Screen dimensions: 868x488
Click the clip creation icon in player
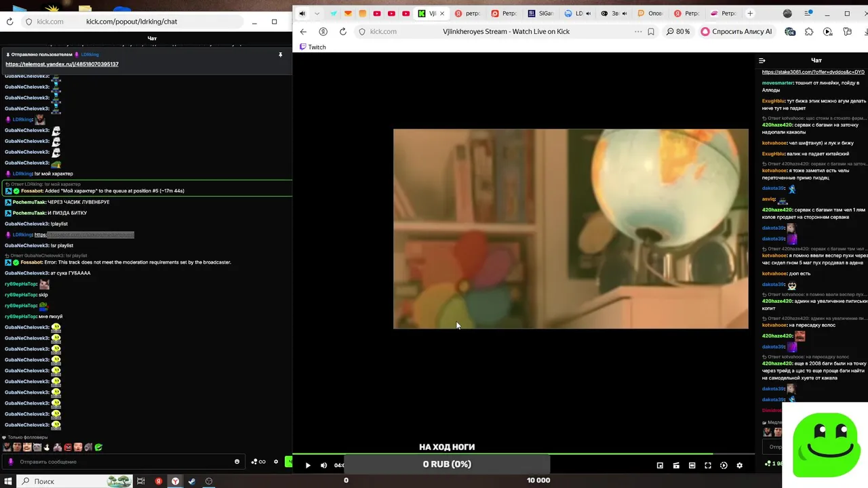[676, 465]
